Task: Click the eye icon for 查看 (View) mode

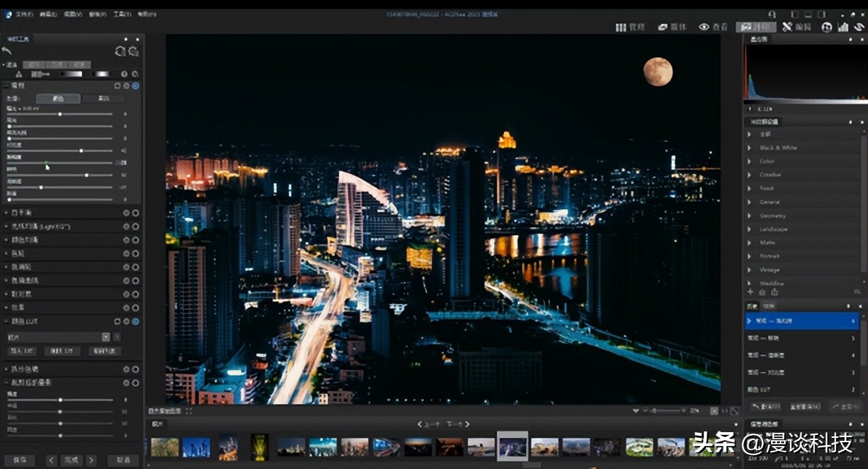Action: tap(702, 27)
